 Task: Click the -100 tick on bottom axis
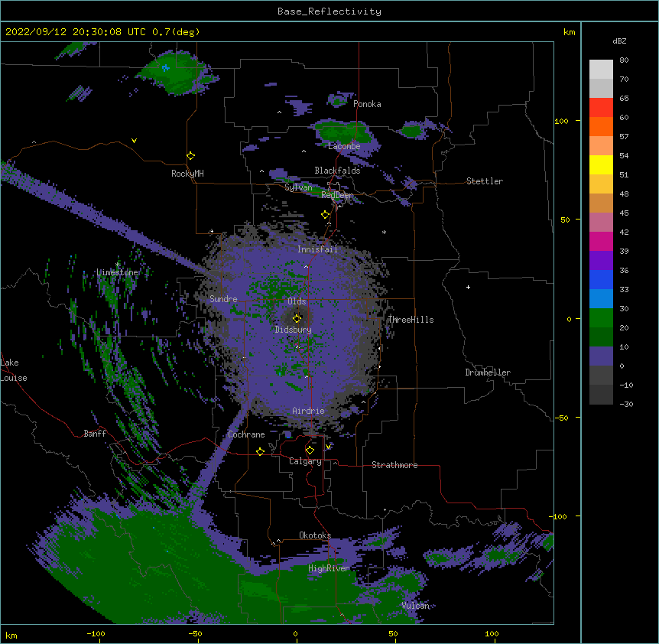coord(96,633)
